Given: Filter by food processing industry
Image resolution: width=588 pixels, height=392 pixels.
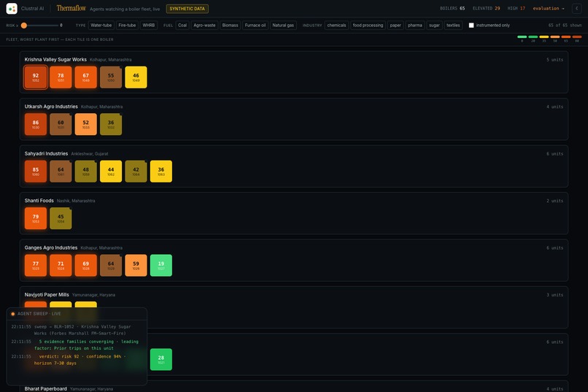Looking at the screenshot, I should 368,25.
